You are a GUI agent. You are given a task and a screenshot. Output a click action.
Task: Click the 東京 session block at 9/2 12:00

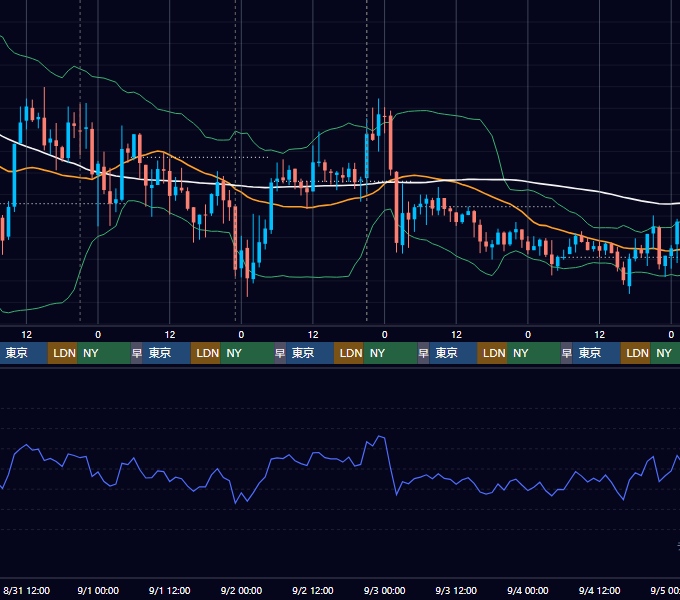point(310,353)
